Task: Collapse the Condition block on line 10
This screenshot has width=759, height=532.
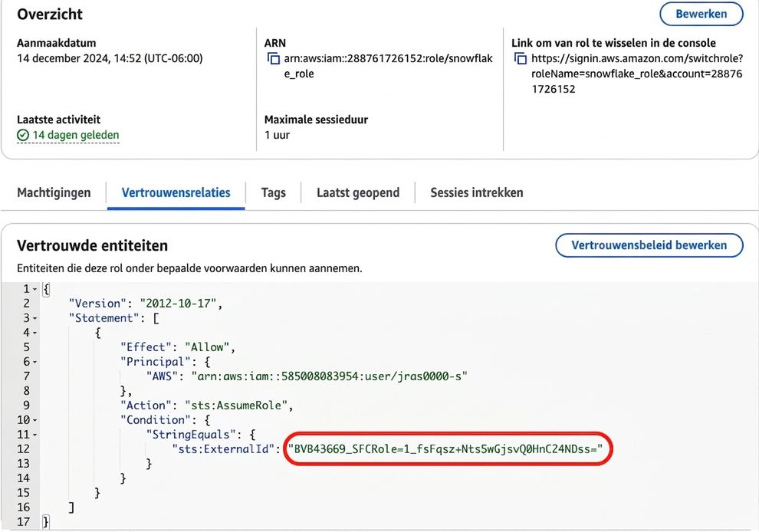Action: coord(34,420)
